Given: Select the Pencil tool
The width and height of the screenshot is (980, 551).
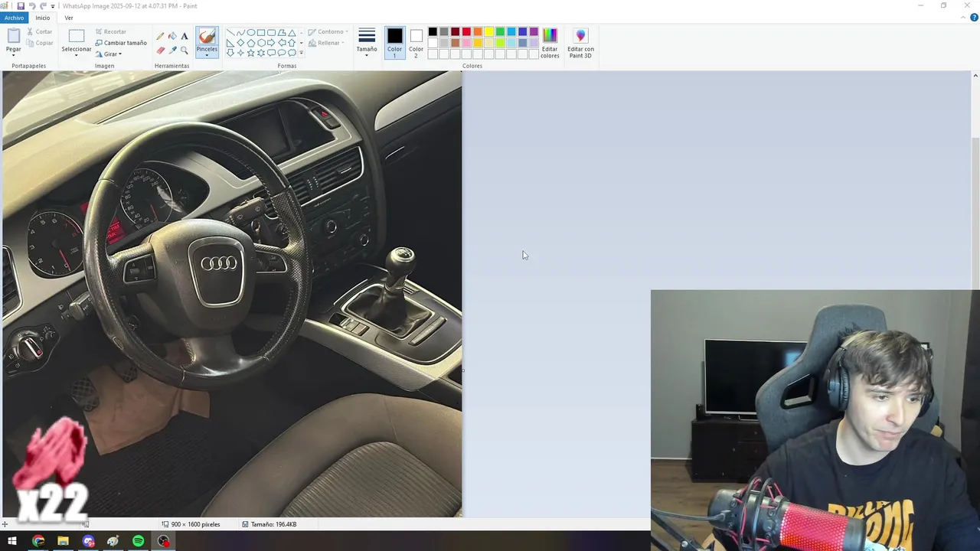Looking at the screenshot, I should pos(160,36).
